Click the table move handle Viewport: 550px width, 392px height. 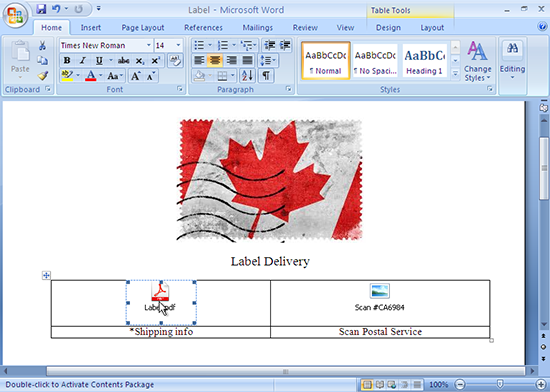tap(46, 275)
